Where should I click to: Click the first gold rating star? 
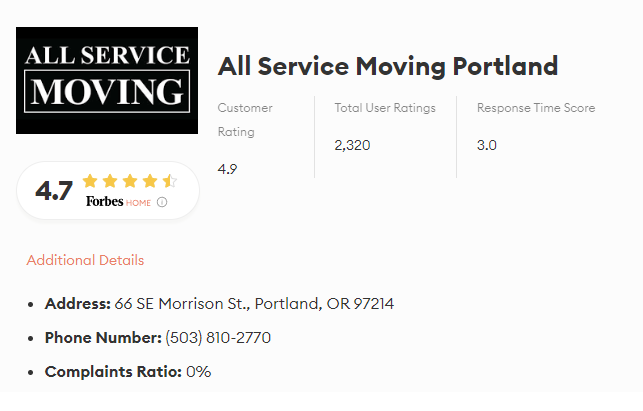click(90, 181)
